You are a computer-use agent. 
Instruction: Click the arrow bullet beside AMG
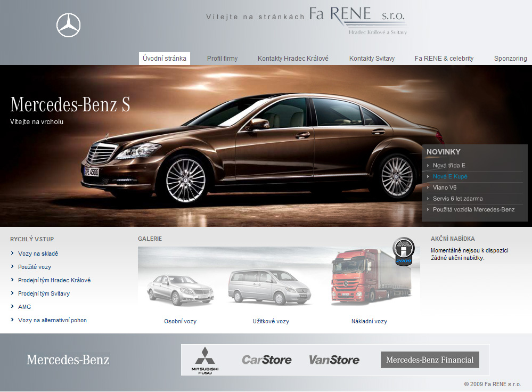coord(12,306)
